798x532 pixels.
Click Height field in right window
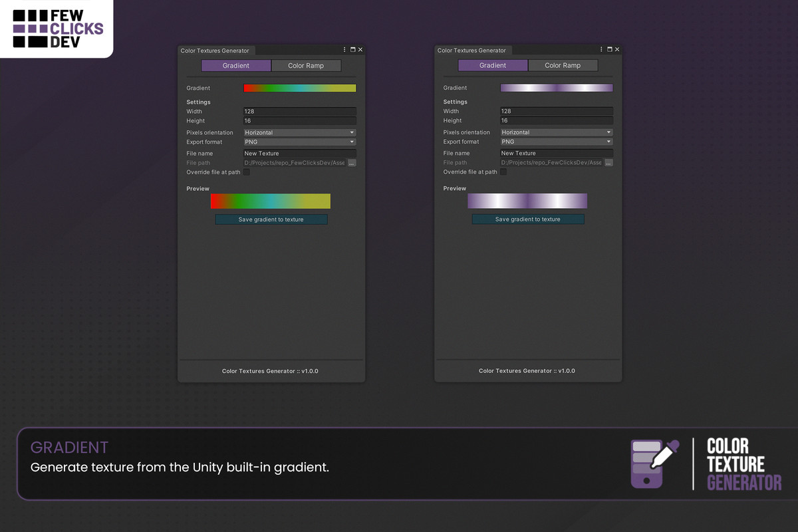pyautogui.click(x=557, y=121)
